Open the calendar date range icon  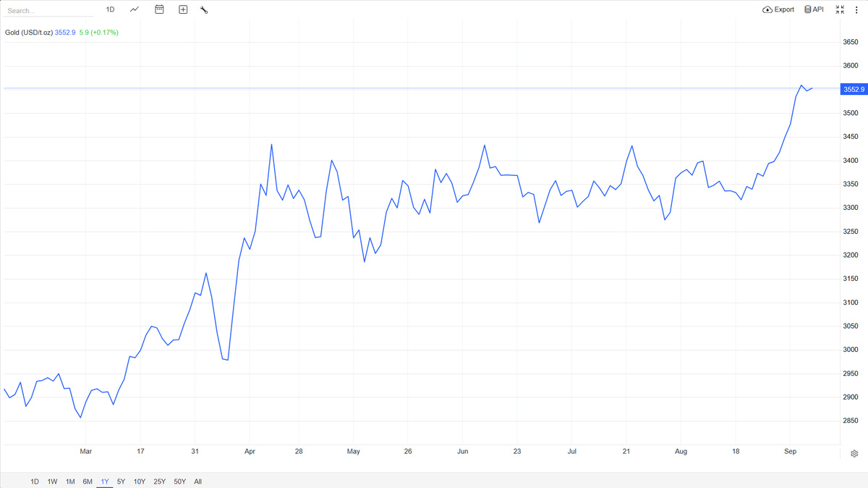(x=159, y=9)
